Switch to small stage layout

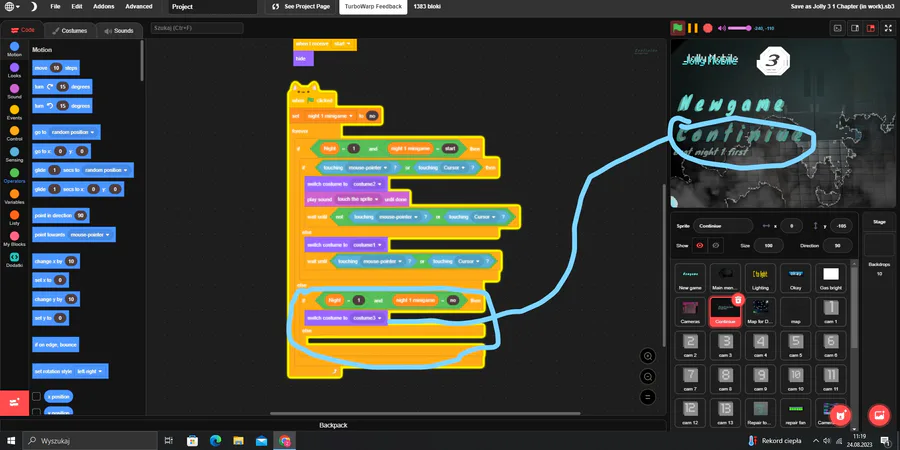[x=855, y=28]
